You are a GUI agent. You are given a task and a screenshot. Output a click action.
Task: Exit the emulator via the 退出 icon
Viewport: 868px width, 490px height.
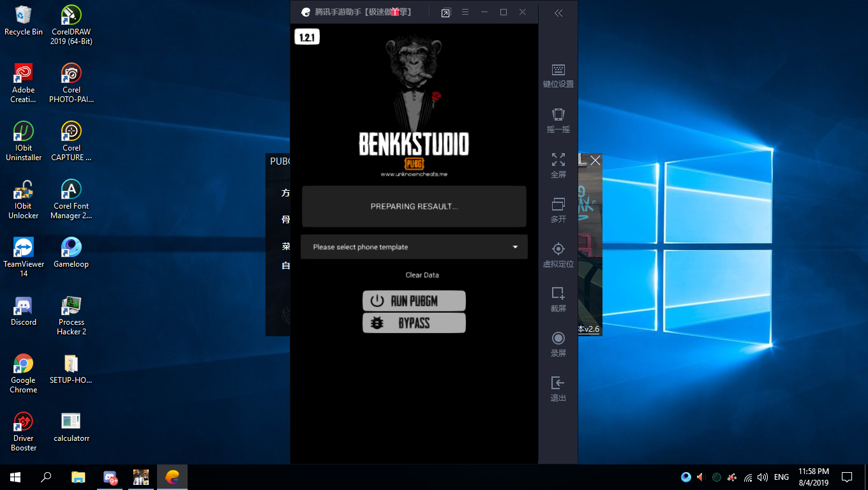pyautogui.click(x=558, y=388)
